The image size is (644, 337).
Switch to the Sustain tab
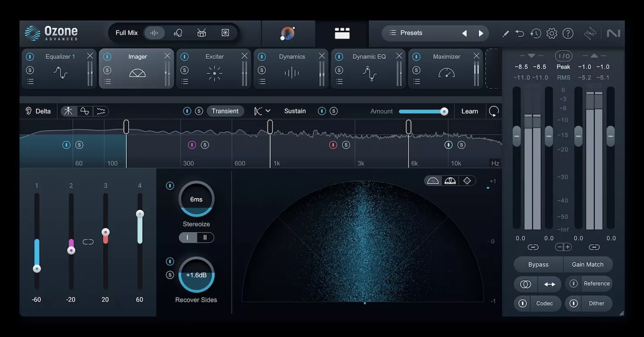(x=295, y=111)
